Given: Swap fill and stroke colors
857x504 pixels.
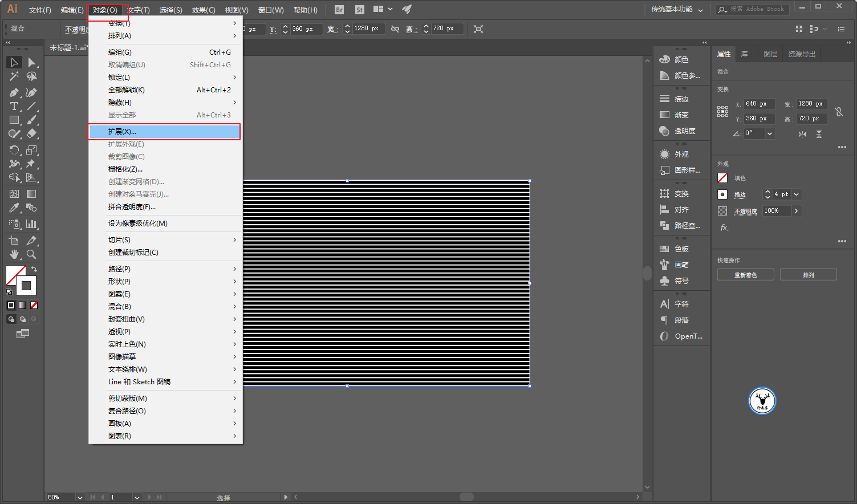Looking at the screenshot, I should (x=34, y=269).
